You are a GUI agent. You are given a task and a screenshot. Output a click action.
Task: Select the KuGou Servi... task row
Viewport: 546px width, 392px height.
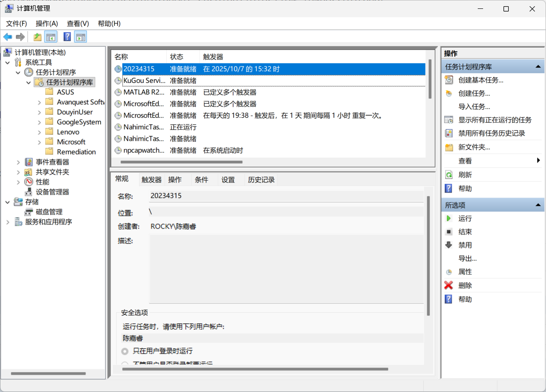click(x=269, y=81)
